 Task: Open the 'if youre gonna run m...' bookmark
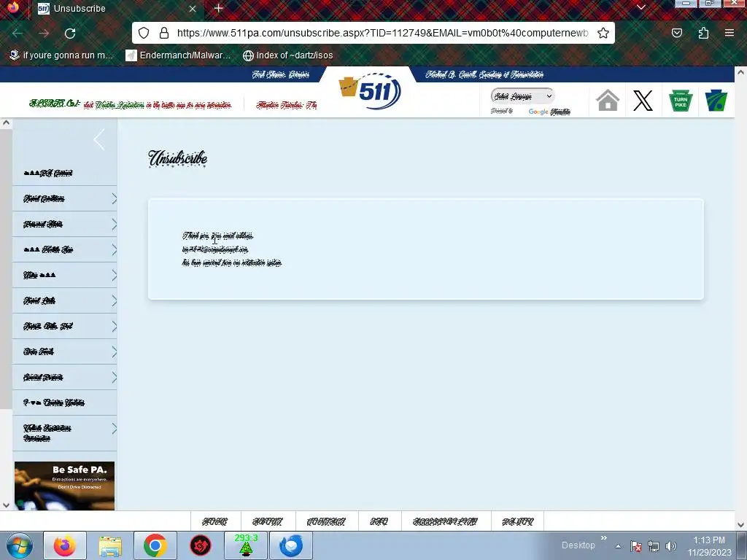point(62,55)
